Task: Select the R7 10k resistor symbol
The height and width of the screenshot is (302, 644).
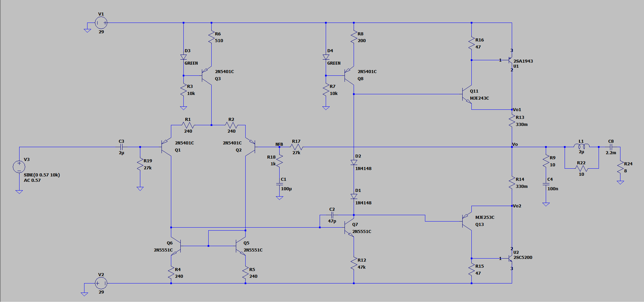Action: [326, 90]
